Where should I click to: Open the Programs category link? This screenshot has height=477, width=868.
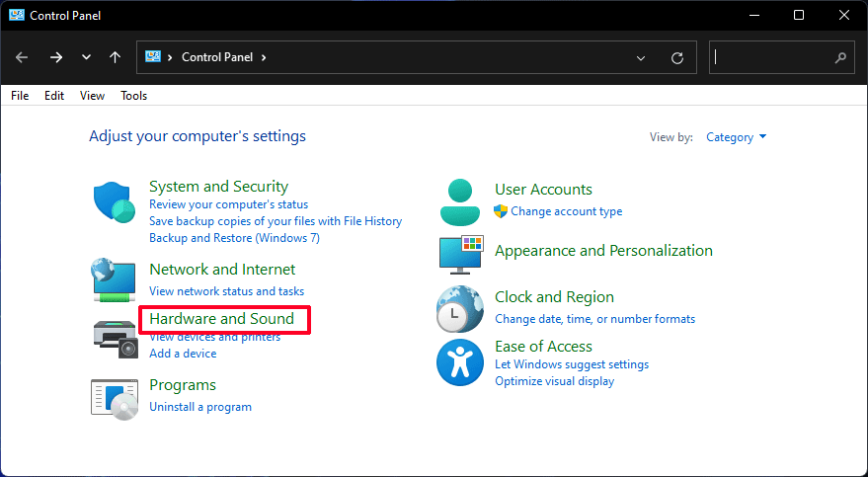click(183, 385)
